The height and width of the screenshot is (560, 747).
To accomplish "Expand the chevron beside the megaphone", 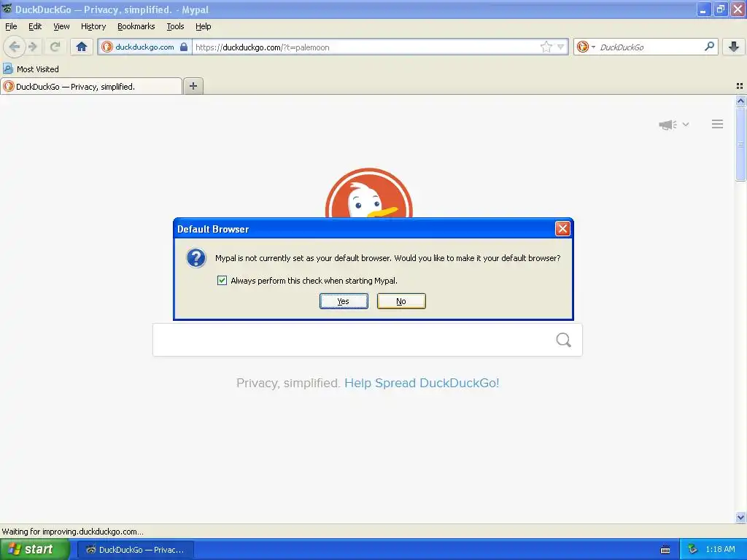I will point(686,124).
